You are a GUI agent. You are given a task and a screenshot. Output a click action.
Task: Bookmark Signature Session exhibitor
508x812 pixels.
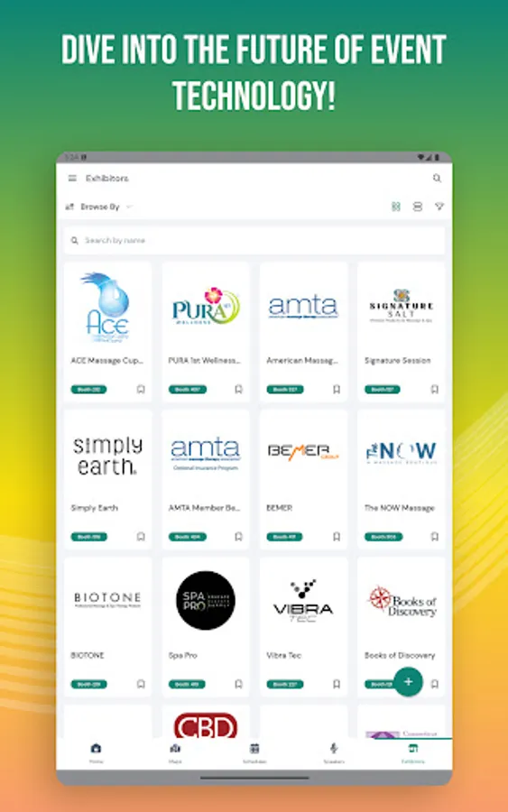coord(435,390)
